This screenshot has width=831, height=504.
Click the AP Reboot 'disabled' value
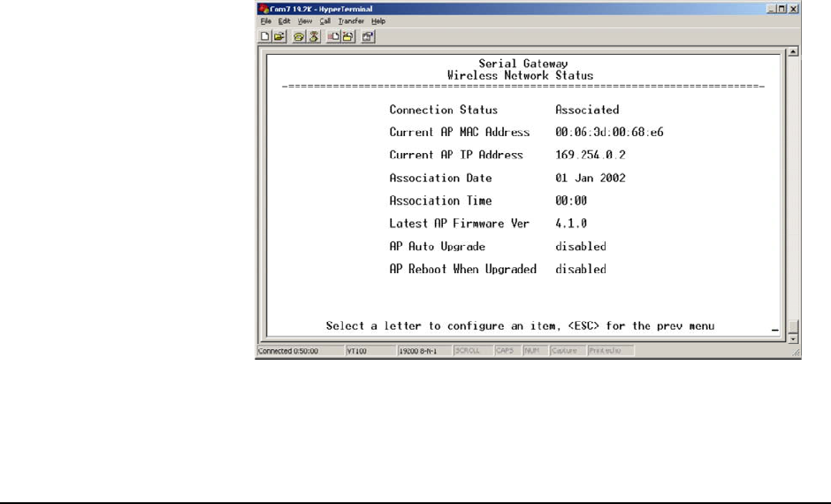[581, 269]
